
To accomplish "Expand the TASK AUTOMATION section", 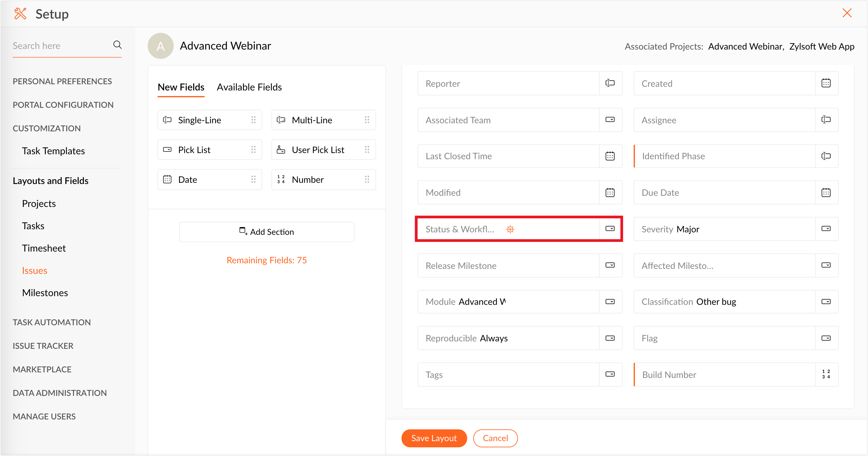I will [x=52, y=322].
